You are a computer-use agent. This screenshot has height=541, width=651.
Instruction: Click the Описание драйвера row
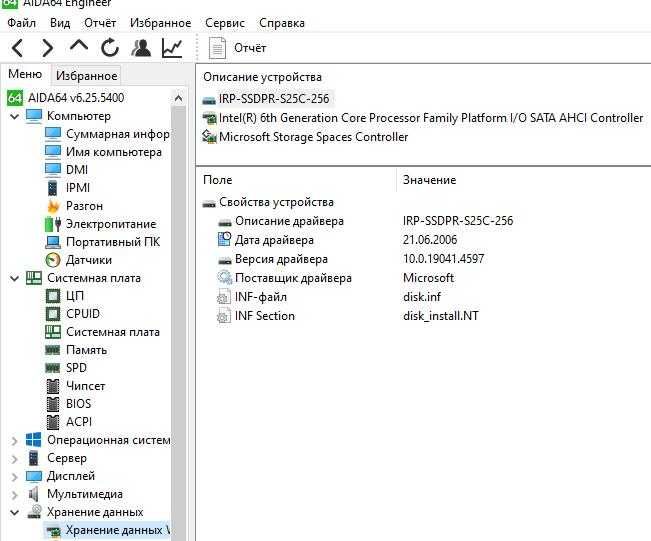click(x=289, y=221)
